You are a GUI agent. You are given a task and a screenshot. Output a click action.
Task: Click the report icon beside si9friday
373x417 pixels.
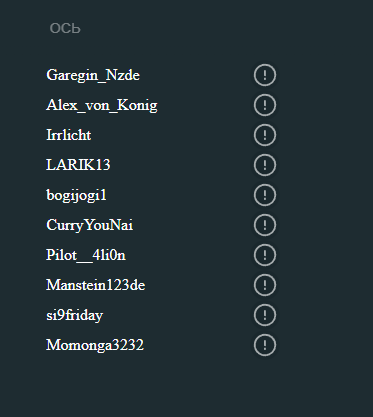tap(265, 315)
